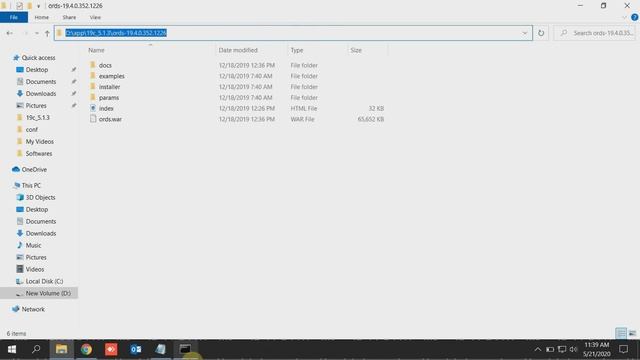Expand the address bar history dropdown
This screenshot has height=360, width=640.
click(x=524, y=33)
